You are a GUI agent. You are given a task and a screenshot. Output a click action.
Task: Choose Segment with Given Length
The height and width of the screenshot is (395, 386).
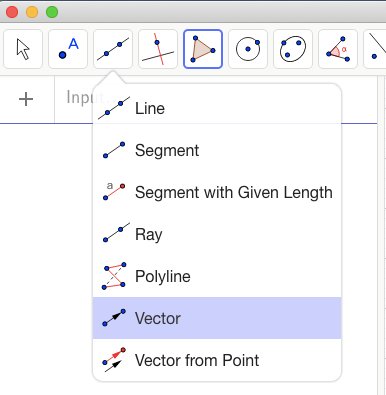click(217, 192)
